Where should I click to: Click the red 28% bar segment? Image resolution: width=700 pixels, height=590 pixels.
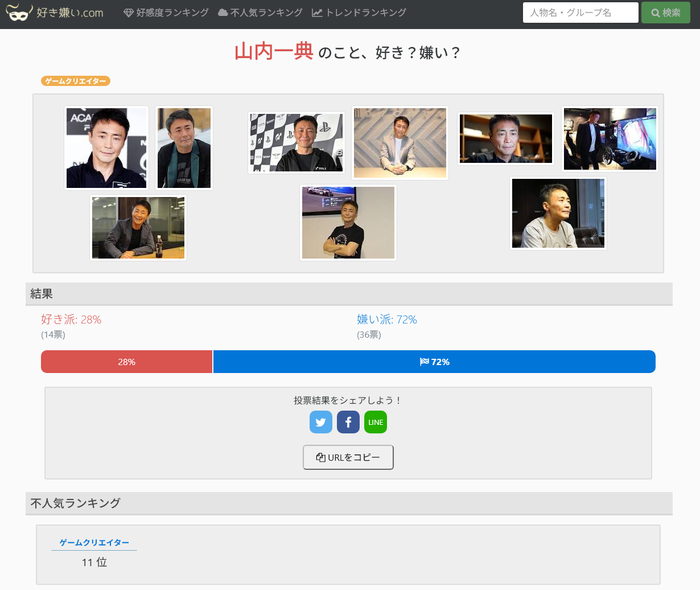(127, 362)
